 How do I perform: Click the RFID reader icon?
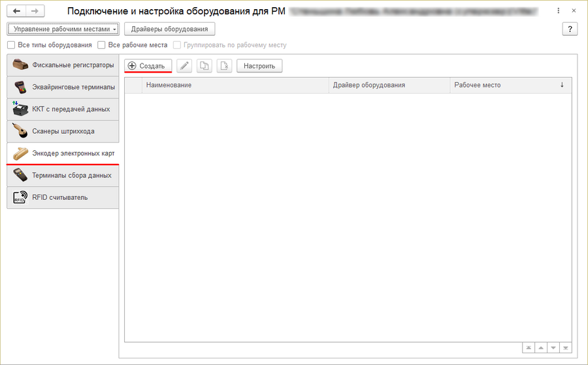pos(20,197)
